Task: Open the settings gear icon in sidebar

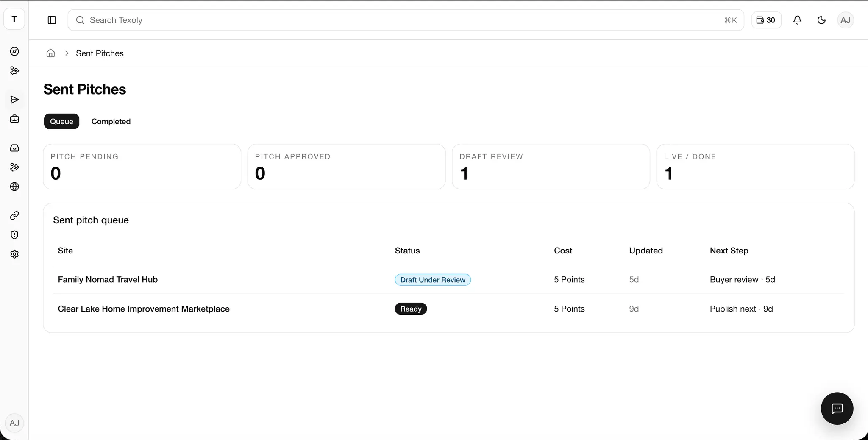Action: [14, 254]
